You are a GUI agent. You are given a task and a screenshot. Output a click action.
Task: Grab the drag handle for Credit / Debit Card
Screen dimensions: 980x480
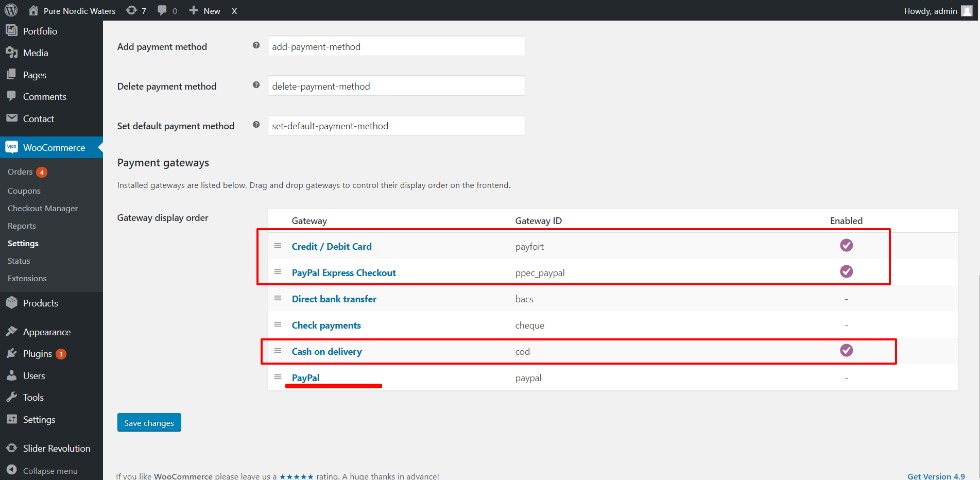(278, 246)
